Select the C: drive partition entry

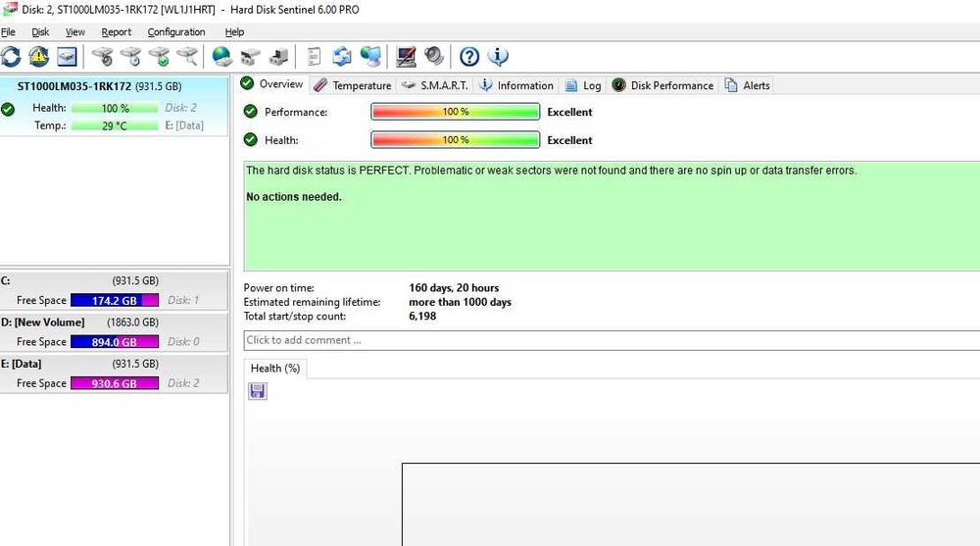[x=115, y=290]
